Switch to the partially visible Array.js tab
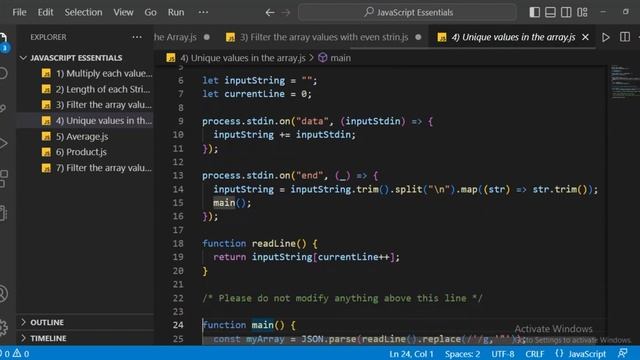The image size is (640, 360). [182, 37]
